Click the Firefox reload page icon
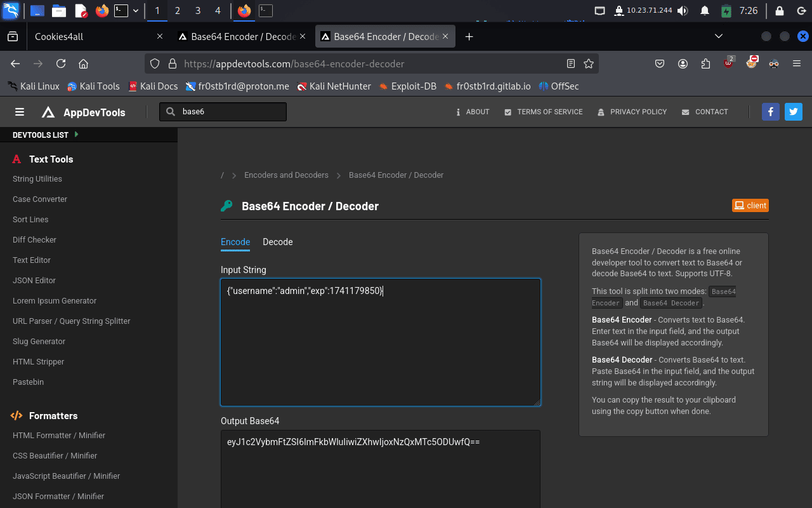The image size is (812, 508). point(61,63)
